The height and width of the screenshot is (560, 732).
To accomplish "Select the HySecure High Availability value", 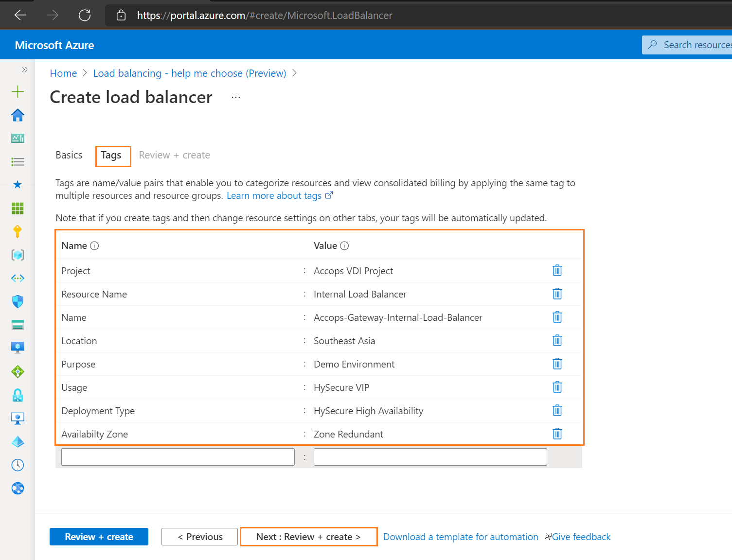I will pyautogui.click(x=368, y=411).
